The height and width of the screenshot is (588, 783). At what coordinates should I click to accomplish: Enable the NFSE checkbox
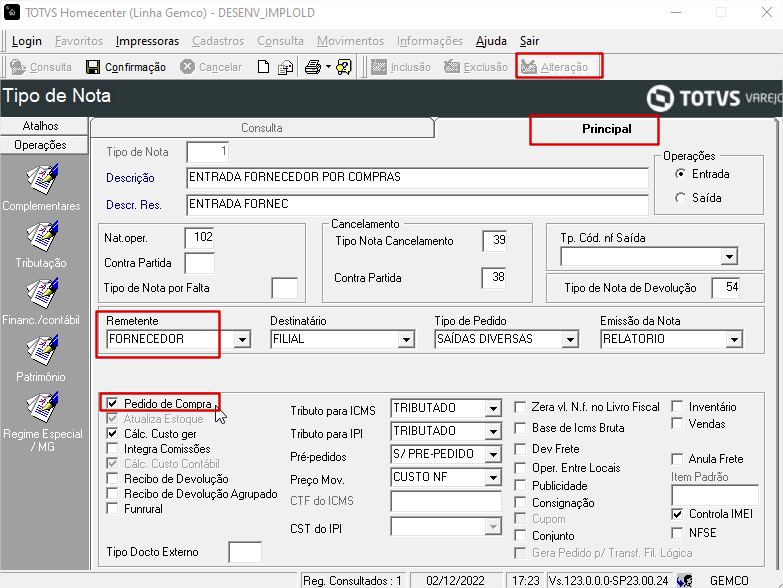tap(677, 533)
